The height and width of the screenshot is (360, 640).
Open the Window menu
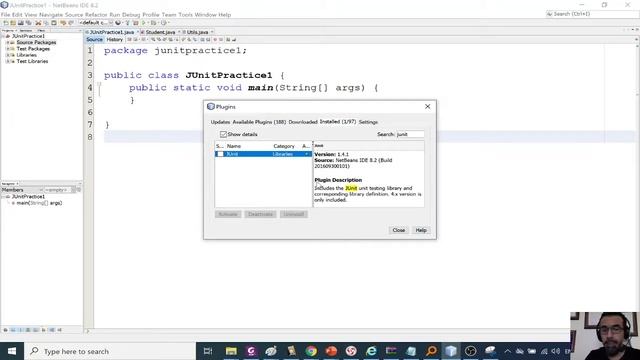(205, 15)
